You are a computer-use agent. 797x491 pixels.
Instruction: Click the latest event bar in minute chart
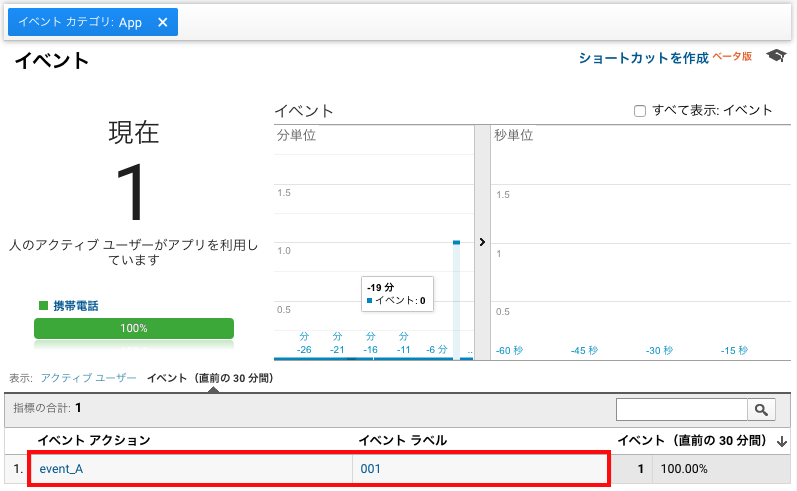coord(456,300)
